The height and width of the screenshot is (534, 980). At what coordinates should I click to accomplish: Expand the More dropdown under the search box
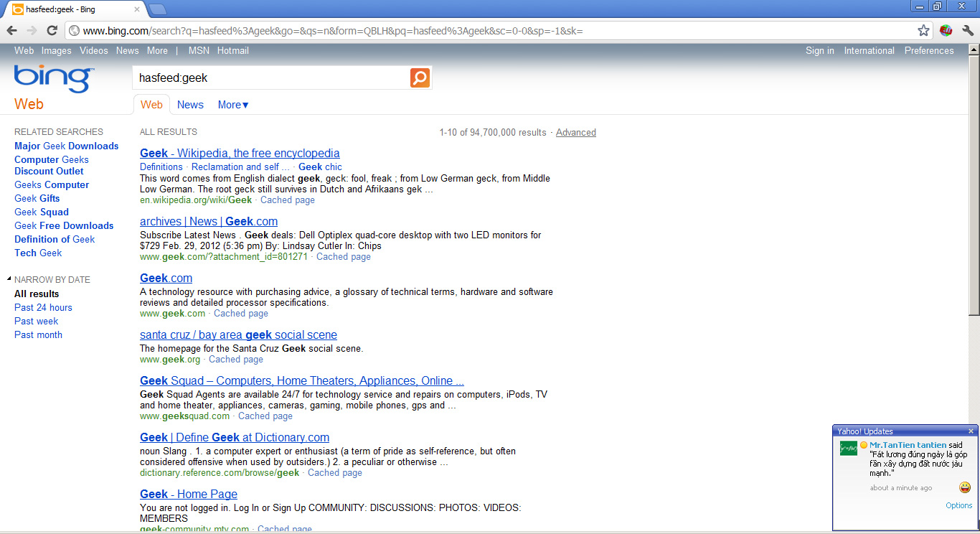click(x=233, y=105)
